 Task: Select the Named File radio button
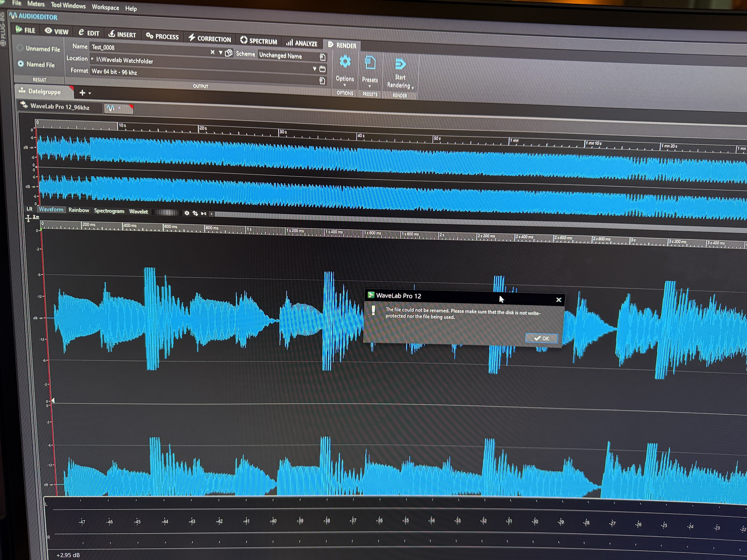click(21, 64)
